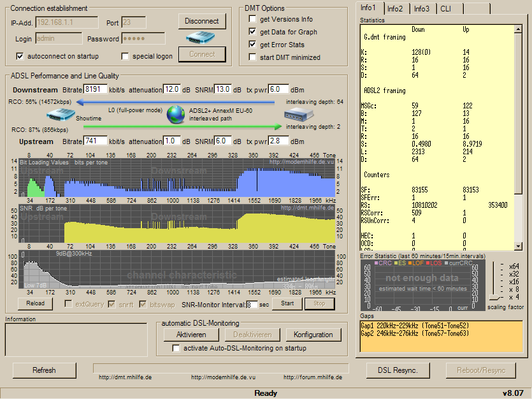Click the modem icon below Disconnect button
Screen dimensions: 532x399
200,38
